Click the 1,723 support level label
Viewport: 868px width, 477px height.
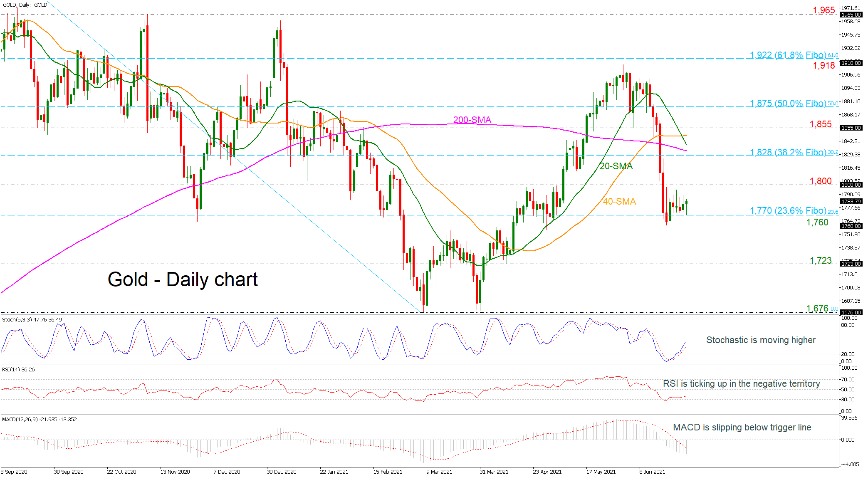[820, 260]
